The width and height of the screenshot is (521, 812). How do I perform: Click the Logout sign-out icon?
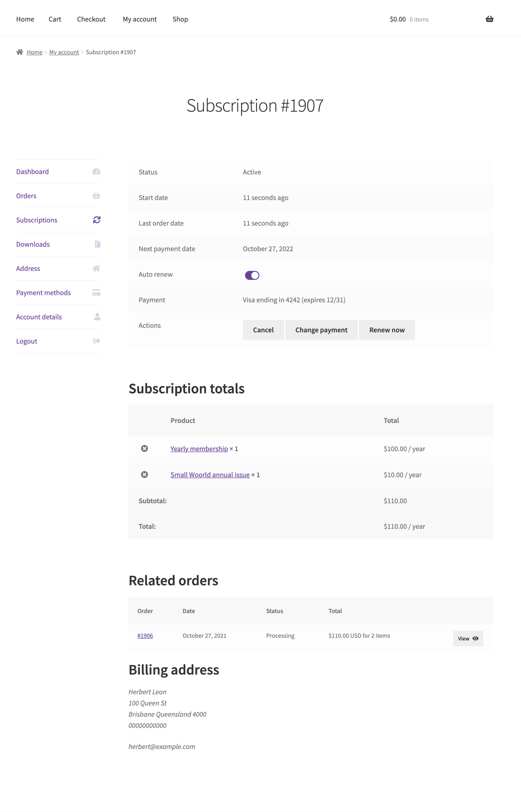tap(96, 341)
